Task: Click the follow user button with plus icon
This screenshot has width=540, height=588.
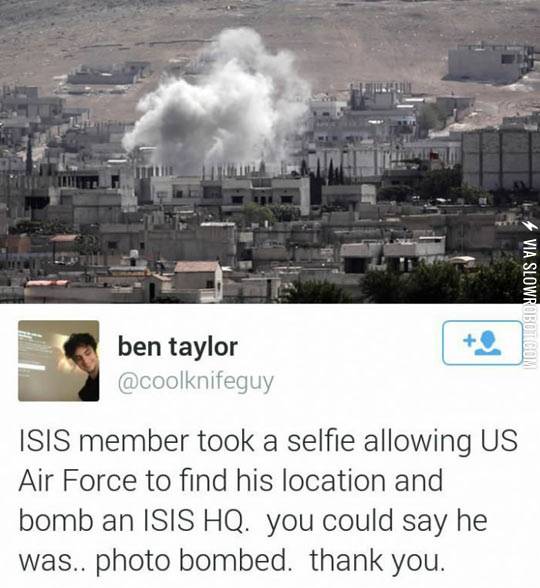Action: pyautogui.click(x=482, y=342)
